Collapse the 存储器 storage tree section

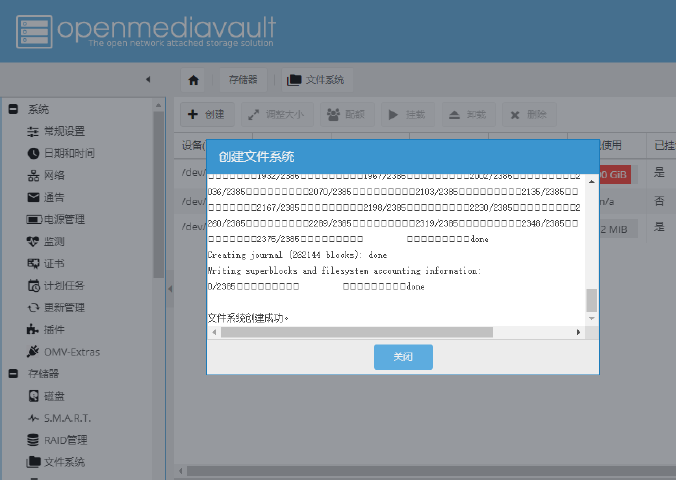click(14, 374)
